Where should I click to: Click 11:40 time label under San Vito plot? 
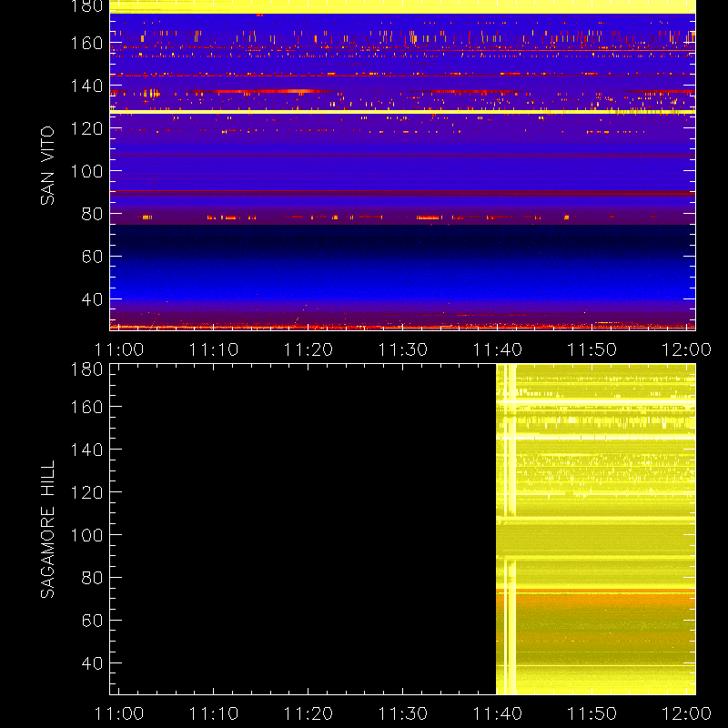click(x=497, y=349)
